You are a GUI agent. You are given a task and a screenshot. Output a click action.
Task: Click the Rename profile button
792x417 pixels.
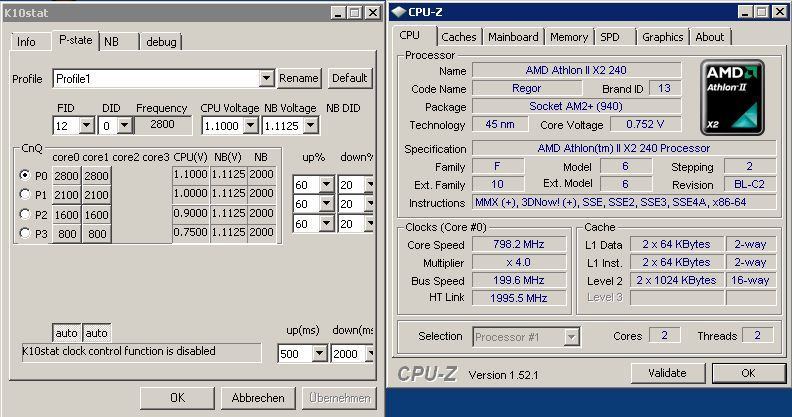(299, 78)
